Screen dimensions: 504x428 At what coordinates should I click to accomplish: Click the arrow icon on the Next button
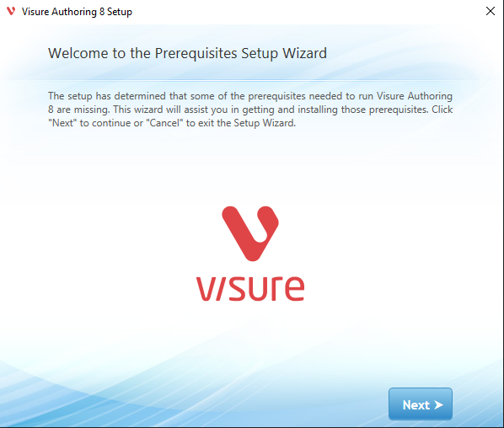click(438, 405)
